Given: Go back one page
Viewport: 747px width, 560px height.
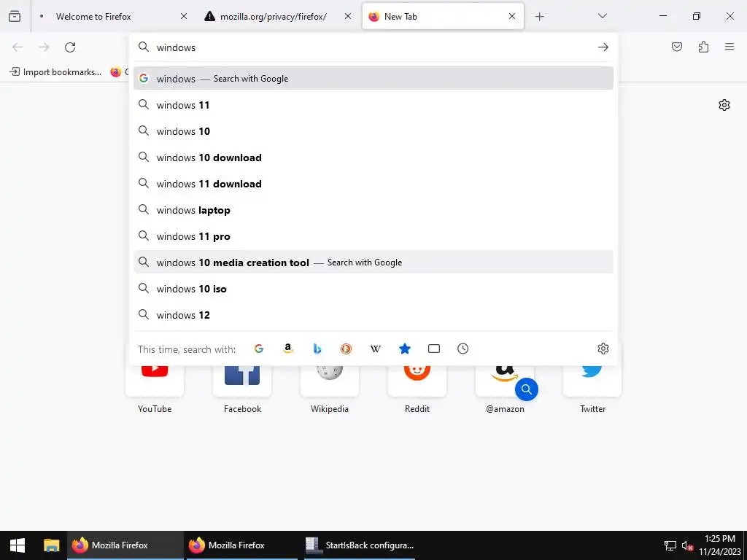Looking at the screenshot, I should [18, 47].
